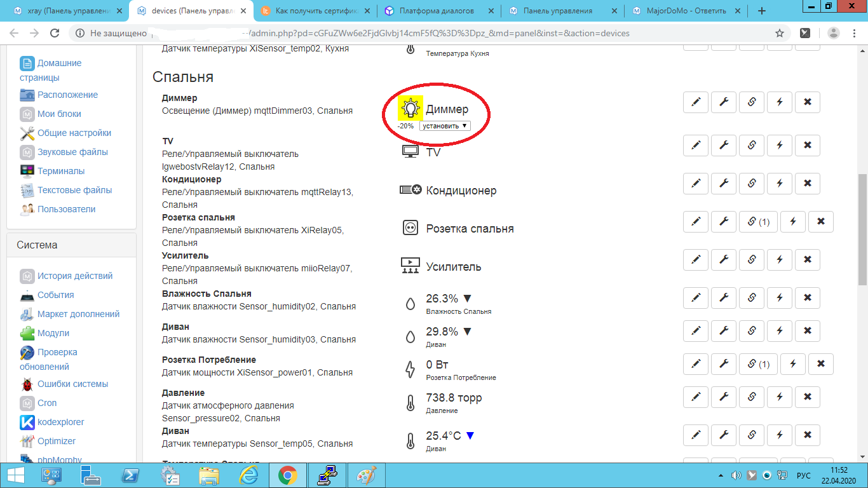Open wrench settings for the TV device
The height and width of the screenshot is (488, 868).
(x=723, y=146)
